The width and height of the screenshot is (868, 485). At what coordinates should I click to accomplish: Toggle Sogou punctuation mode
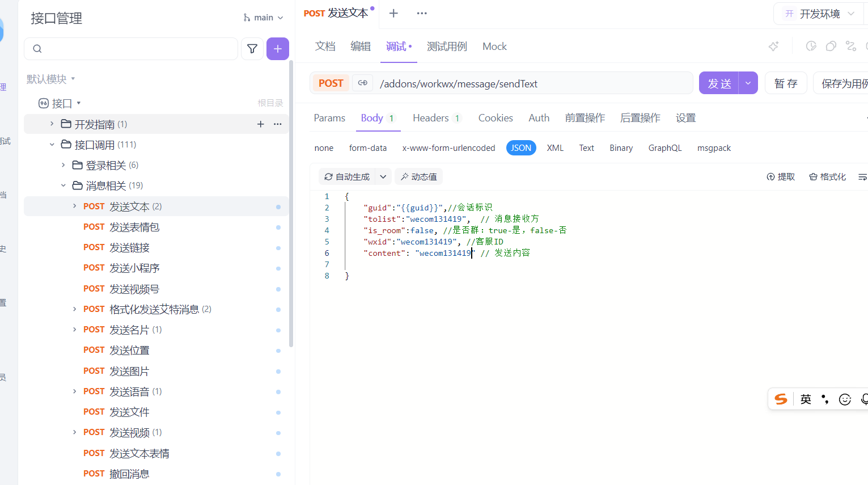click(x=825, y=399)
